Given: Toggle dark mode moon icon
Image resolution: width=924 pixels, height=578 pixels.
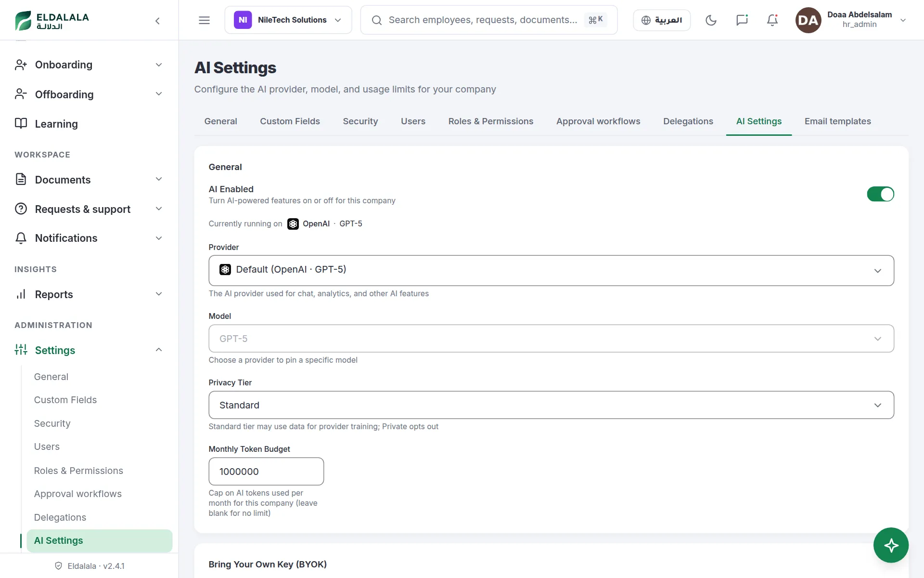Looking at the screenshot, I should tap(711, 20).
